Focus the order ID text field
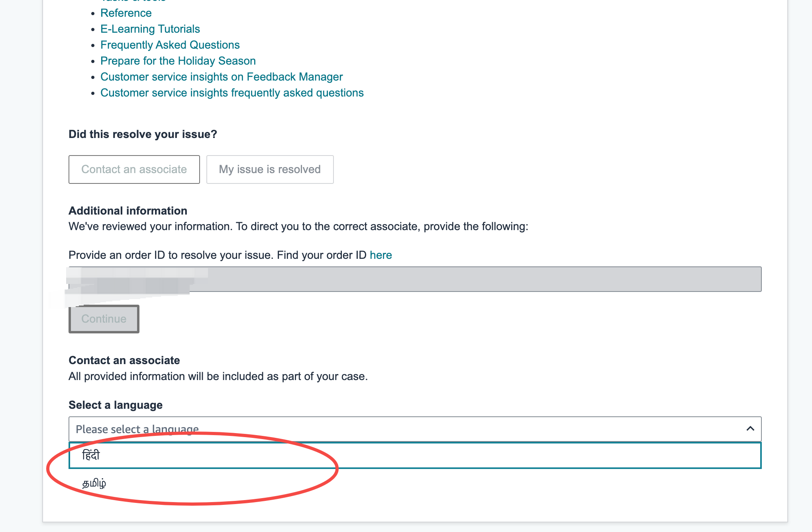Screen dimensions: 812x532 coord(415,279)
